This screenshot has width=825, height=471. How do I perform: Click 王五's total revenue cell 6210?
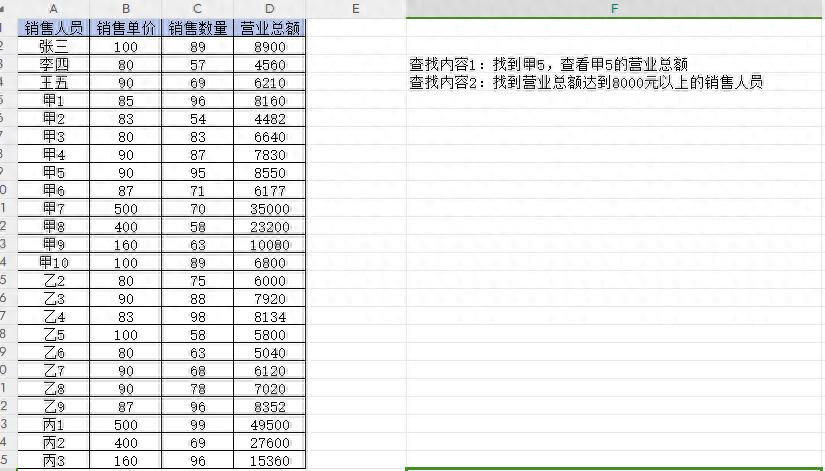click(269, 82)
